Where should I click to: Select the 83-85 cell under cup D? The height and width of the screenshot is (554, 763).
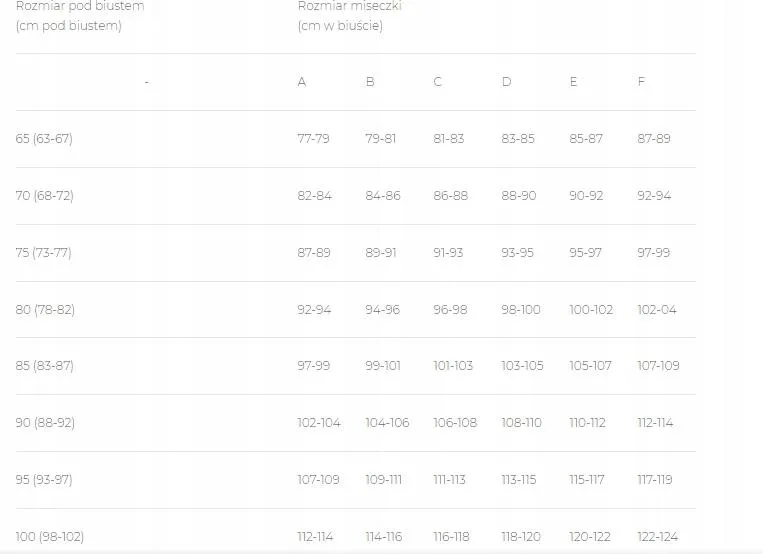518,139
